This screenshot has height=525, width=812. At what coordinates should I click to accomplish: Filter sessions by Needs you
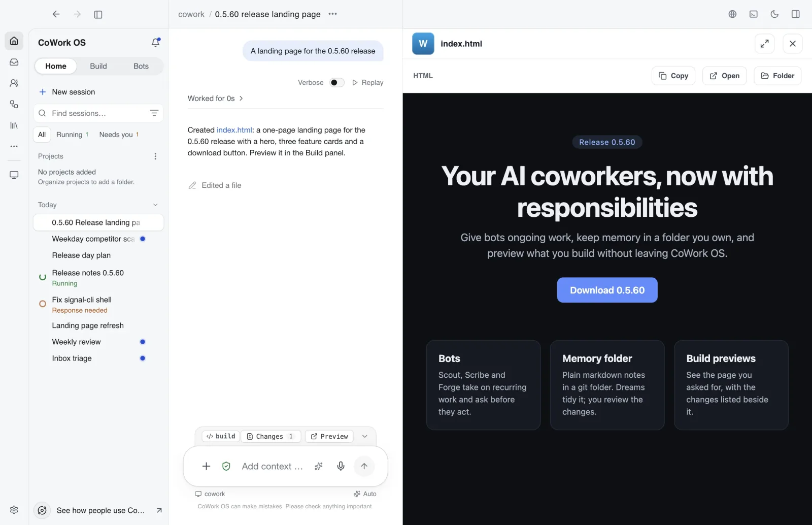tap(119, 135)
